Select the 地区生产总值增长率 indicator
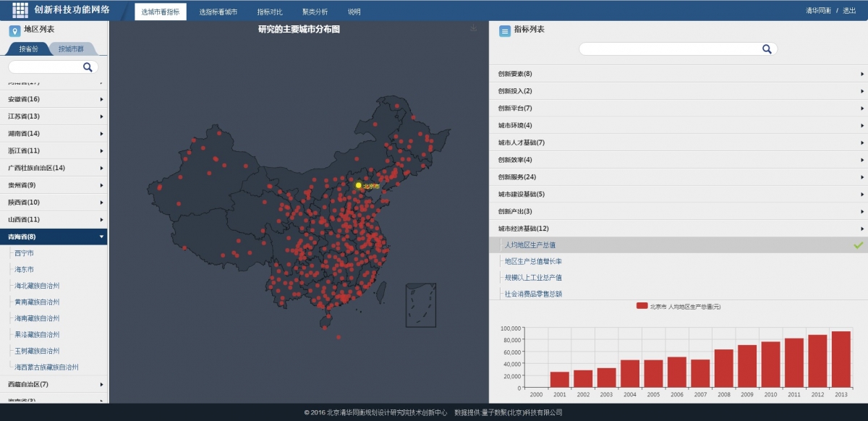The image size is (868, 421). pos(533,261)
